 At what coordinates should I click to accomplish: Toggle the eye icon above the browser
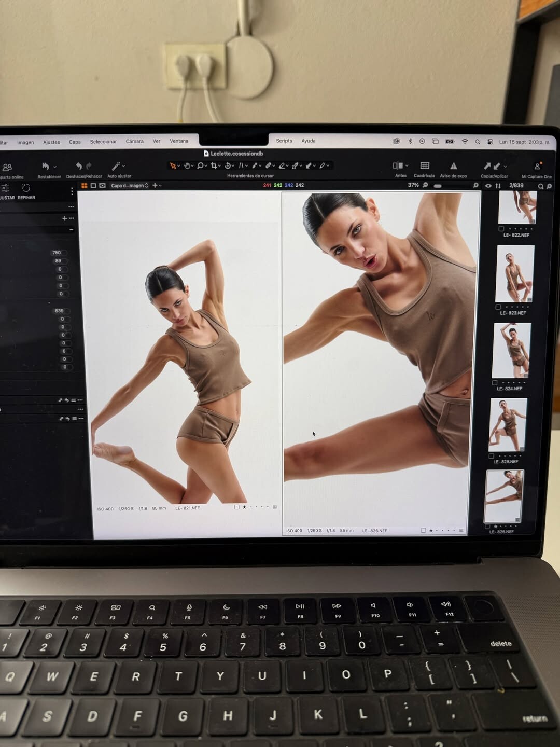(488, 186)
